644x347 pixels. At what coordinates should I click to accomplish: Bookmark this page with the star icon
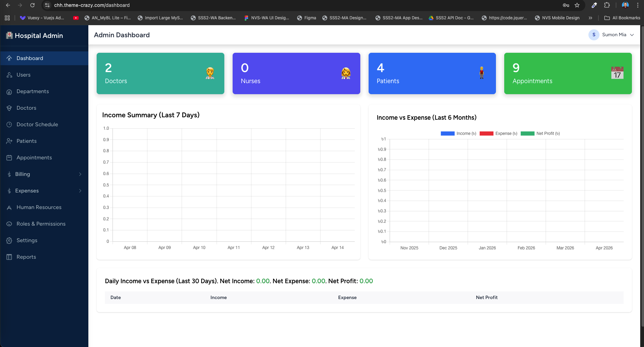(577, 5)
